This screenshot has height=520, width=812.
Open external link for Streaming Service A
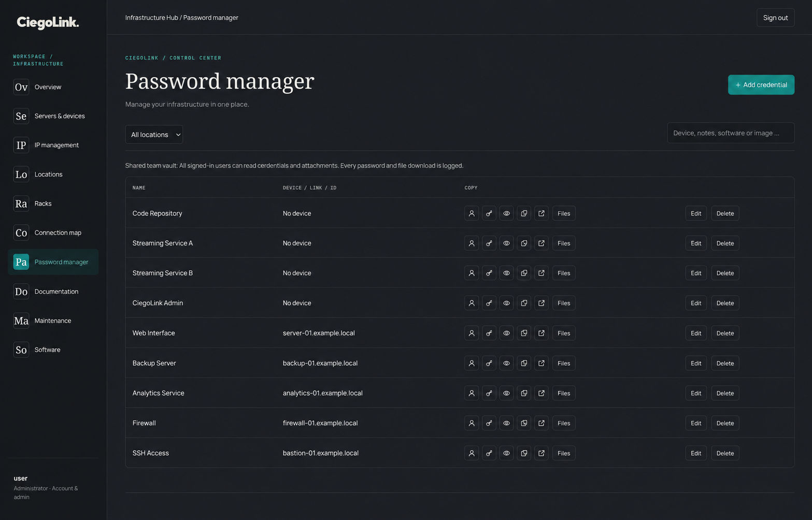[x=542, y=243]
